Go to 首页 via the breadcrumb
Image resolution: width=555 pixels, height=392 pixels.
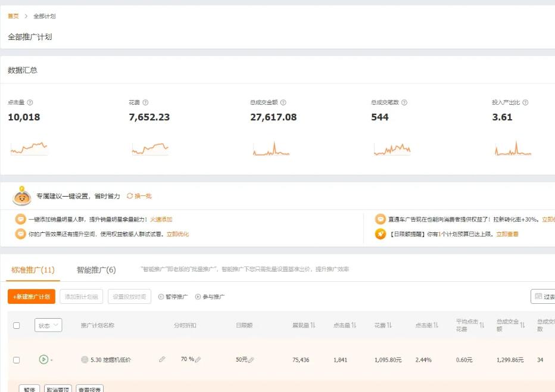[13, 16]
